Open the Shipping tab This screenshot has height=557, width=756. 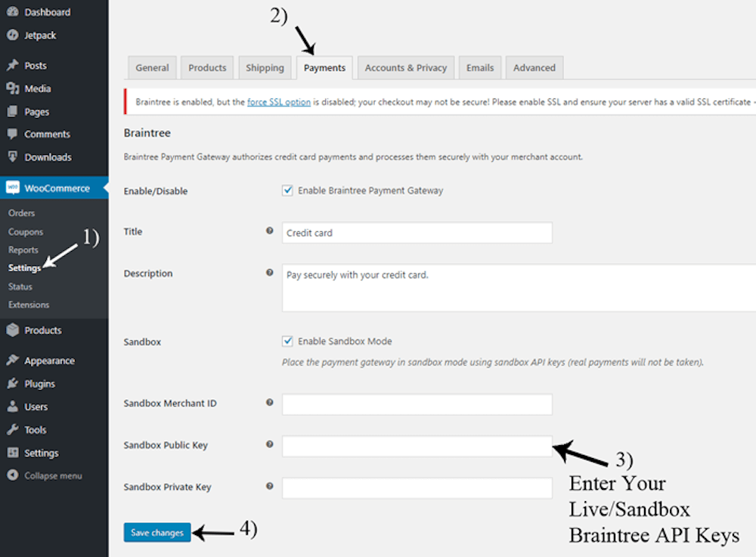coord(265,67)
